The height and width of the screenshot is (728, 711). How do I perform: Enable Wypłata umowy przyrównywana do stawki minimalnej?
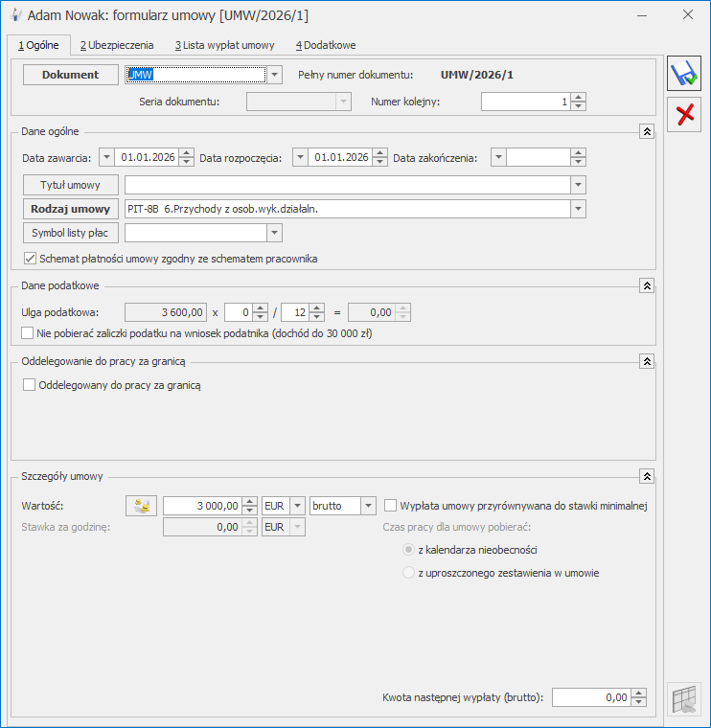pyautogui.click(x=391, y=506)
